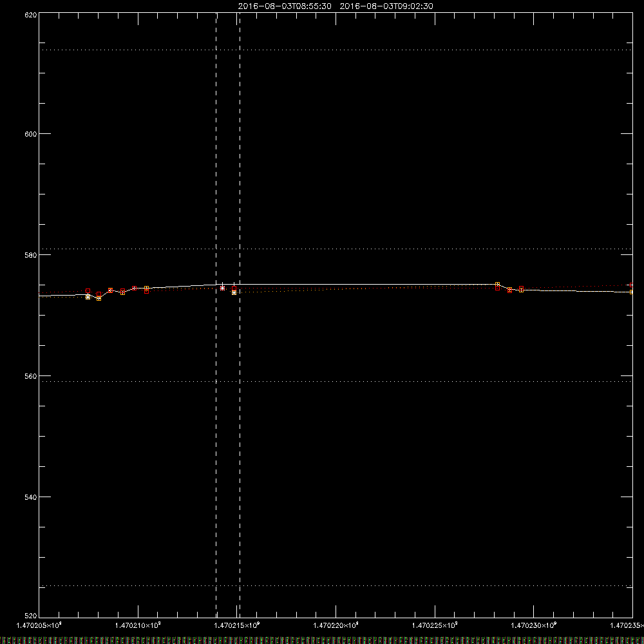Image resolution: width=644 pixels, height=644 pixels.
Task: Click the x-axis label 1.470220×10⁹
Action: coord(336,625)
